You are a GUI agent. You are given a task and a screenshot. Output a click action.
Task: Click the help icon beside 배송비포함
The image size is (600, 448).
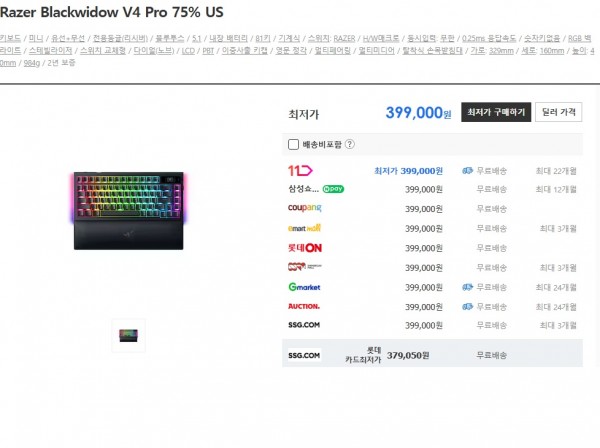click(x=350, y=144)
